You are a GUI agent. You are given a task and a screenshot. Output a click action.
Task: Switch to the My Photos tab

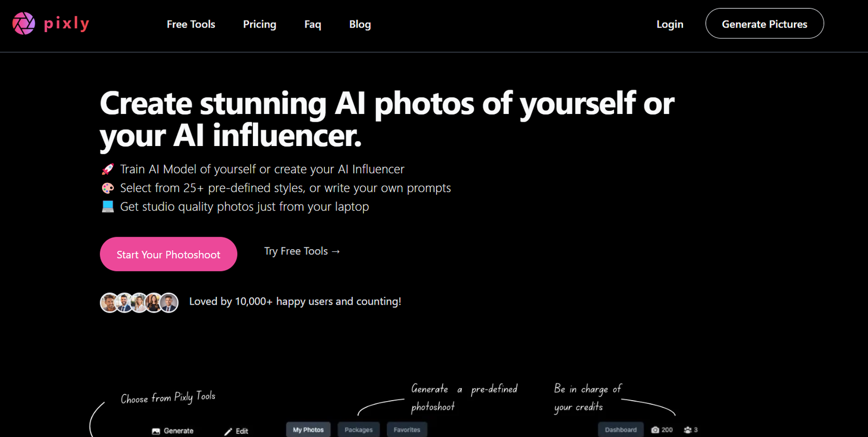point(308,430)
